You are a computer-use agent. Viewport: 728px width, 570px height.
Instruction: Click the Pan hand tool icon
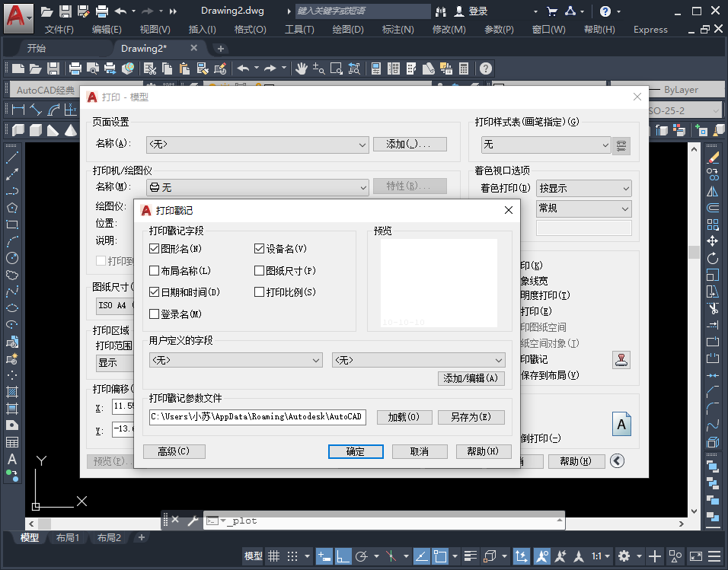coord(302,68)
